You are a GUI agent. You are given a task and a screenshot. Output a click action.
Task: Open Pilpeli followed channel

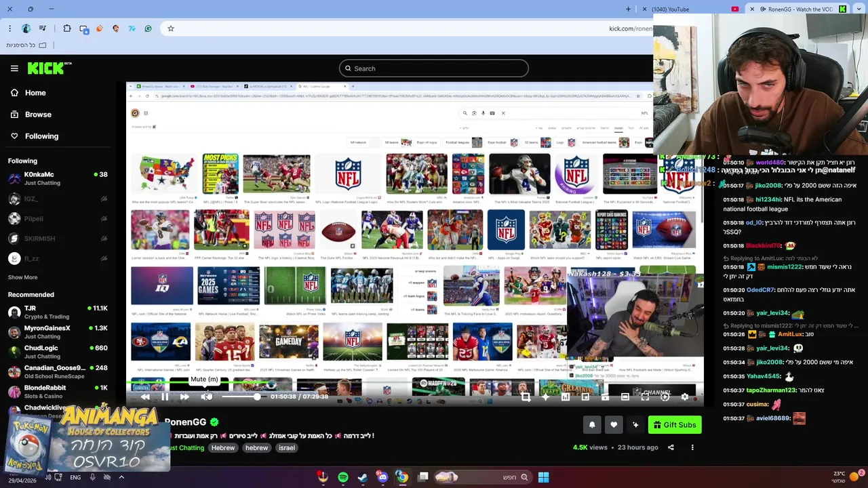58,218
